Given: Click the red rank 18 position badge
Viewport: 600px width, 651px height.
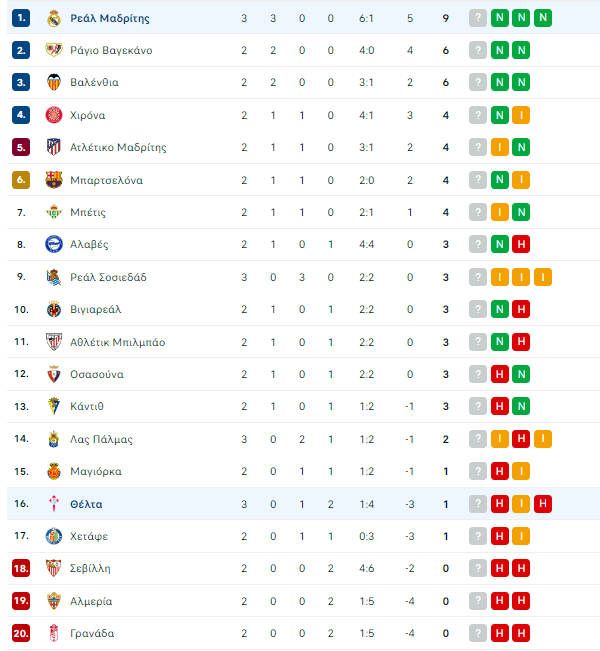Looking at the screenshot, I should click(x=21, y=568).
